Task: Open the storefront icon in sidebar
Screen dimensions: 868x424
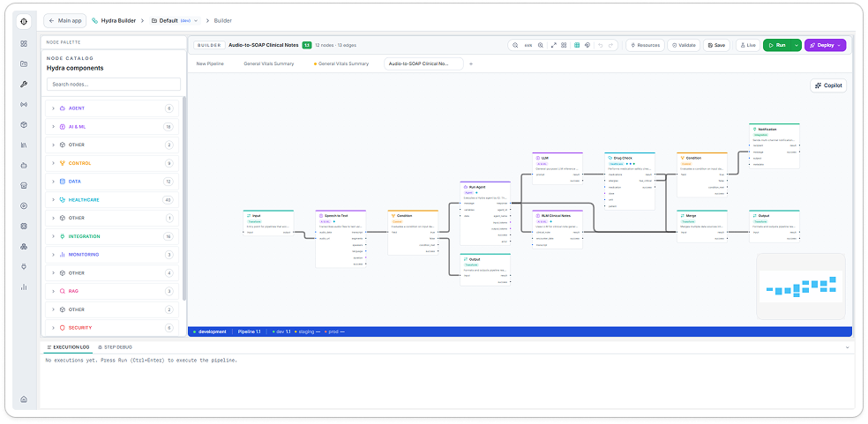Action: click(x=24, y=185)
